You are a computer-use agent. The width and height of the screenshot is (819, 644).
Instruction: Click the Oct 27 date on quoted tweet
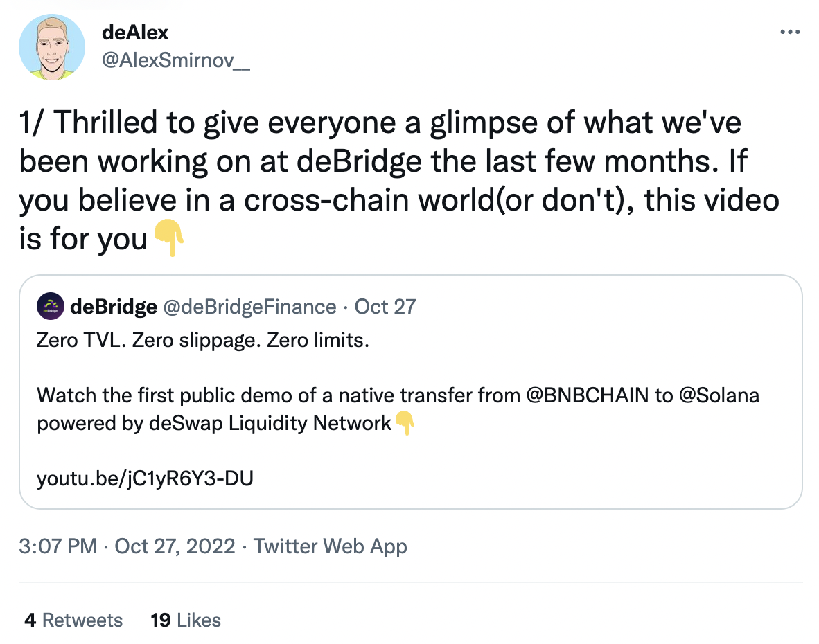(385, 307)
